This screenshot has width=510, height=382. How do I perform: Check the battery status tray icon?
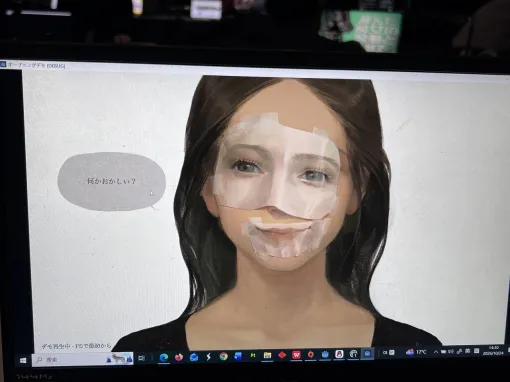coord(443,351)
